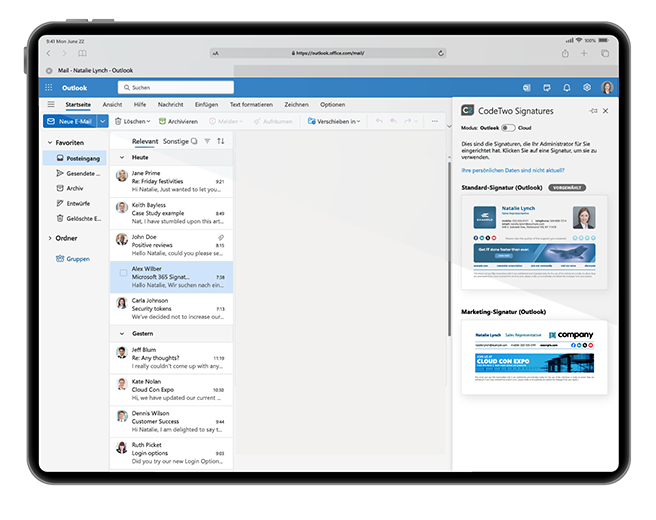656x520 pixels.
Task: Close the Mail - Natalie Lynch tab
Action: click(49, 70)
